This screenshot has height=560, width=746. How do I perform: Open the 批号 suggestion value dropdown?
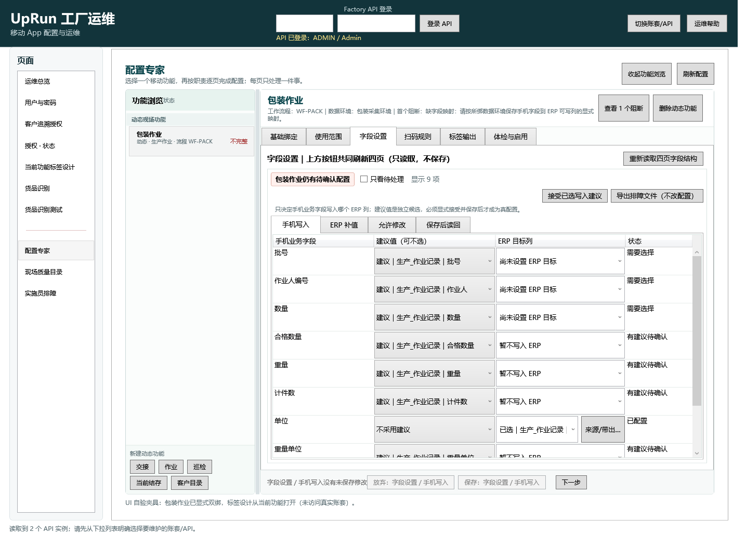pyautogui.click(x=434, y=261)
